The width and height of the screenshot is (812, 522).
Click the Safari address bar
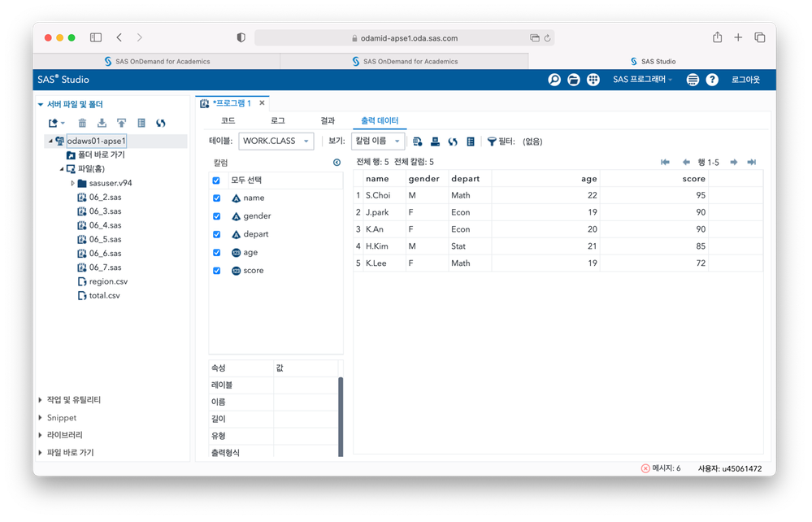[405, 37]
